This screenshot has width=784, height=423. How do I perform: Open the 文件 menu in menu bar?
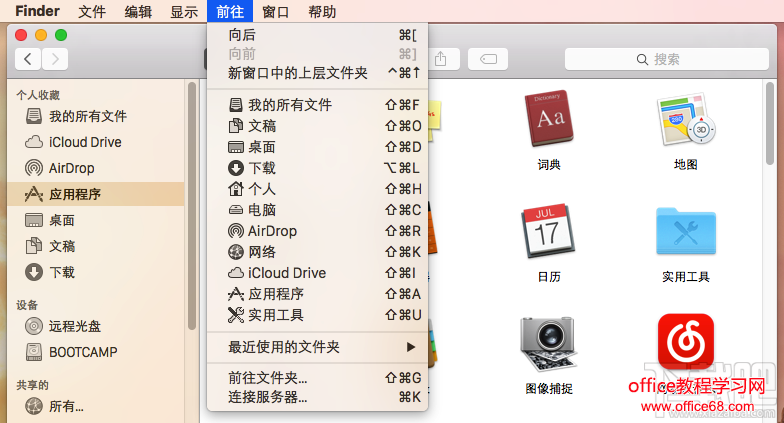click(92, 11)
